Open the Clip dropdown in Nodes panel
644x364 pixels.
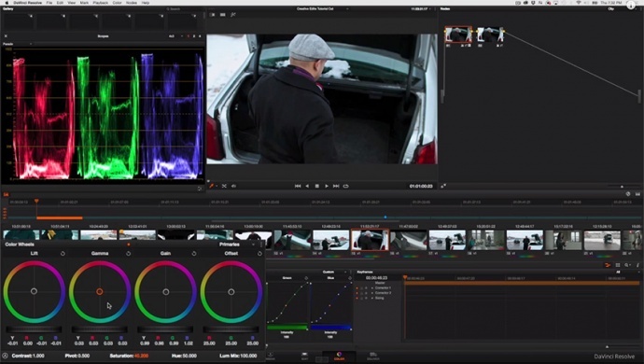coord(611,8)
